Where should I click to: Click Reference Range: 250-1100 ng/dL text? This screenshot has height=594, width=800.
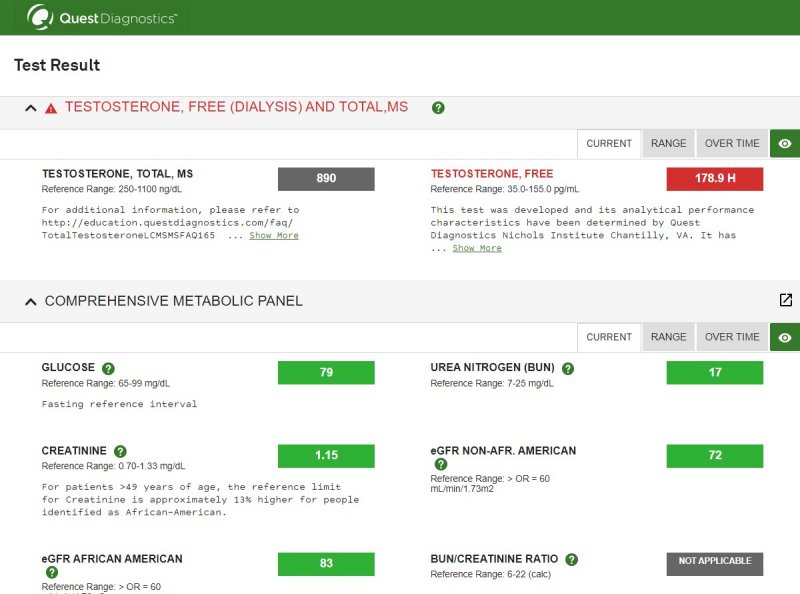tap(112, 189)
